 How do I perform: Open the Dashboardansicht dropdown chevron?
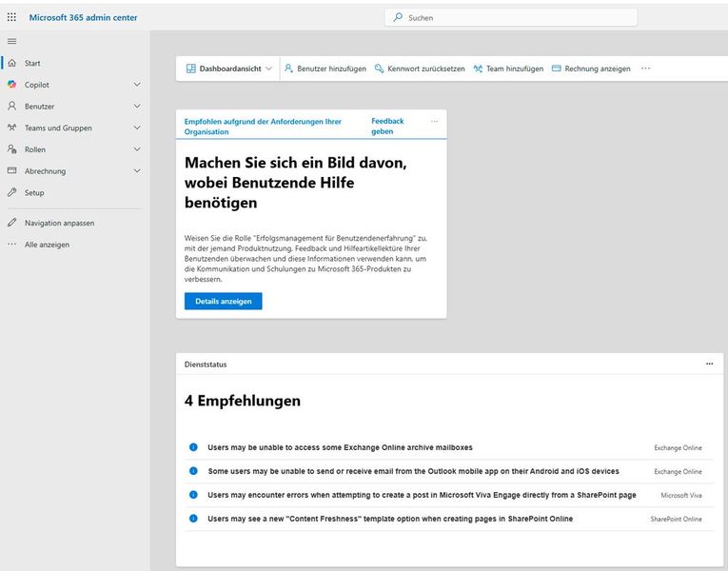coord(268,69)
